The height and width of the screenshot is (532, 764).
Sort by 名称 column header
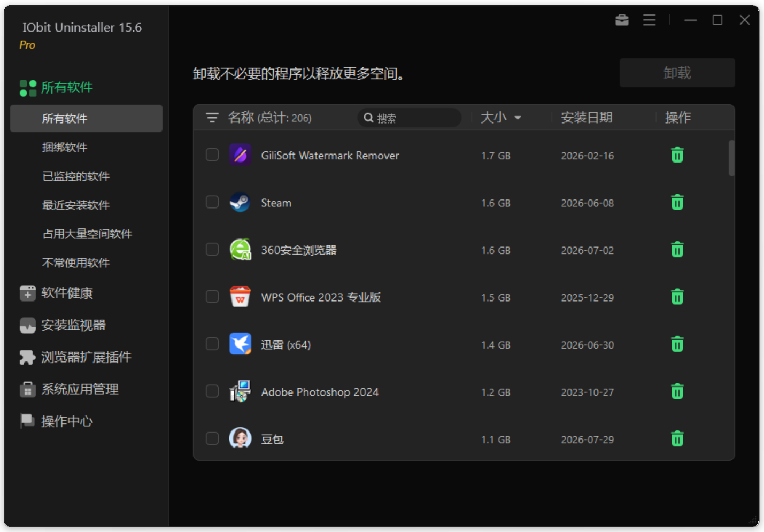tap(241, 118)
